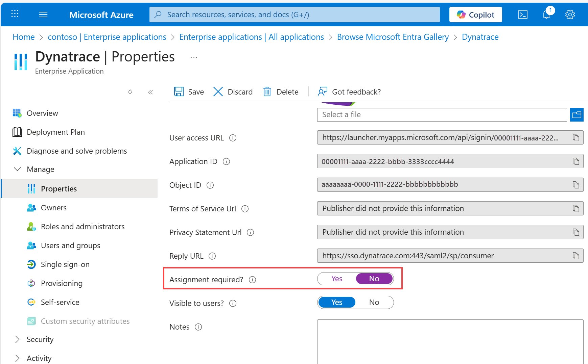This screenshot has width=588, height=364.
Task: Focus the Azure search resources box
Action: [x=295, y=15]
